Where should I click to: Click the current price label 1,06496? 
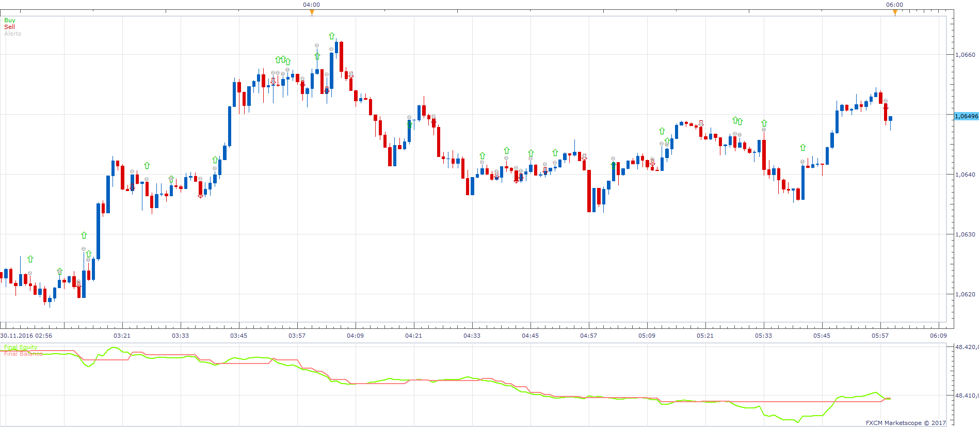pos(966,116)
